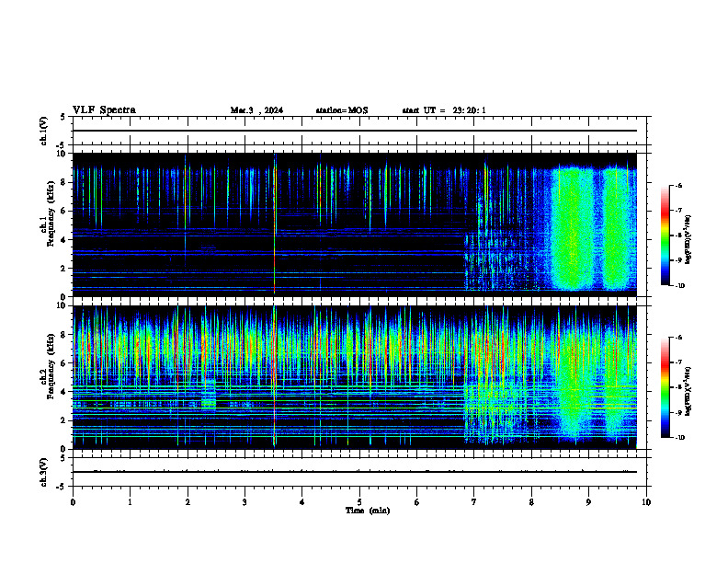Screen dimensions: 728x563
Task: Select the ch.2 color bar 'log(PSD)' label
Action: tap(688, 391)
